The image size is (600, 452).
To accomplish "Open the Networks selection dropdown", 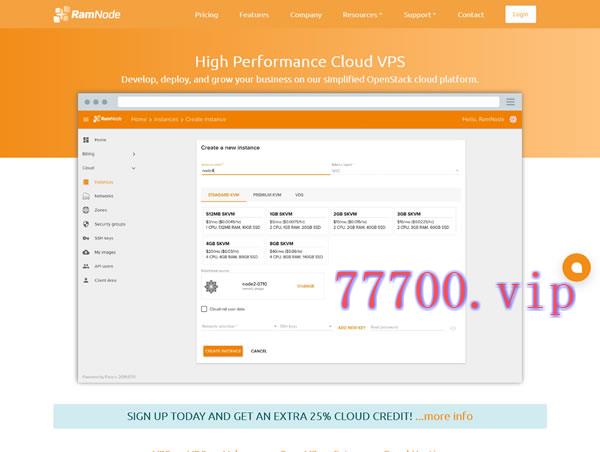I will (x=239, y=326).
